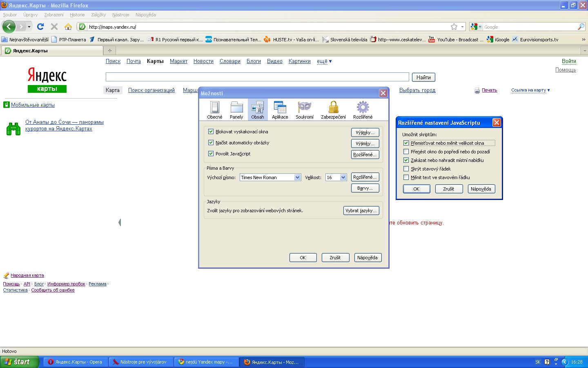
Task: Open the Soubor menu
Action: click(x=10, y=15)
